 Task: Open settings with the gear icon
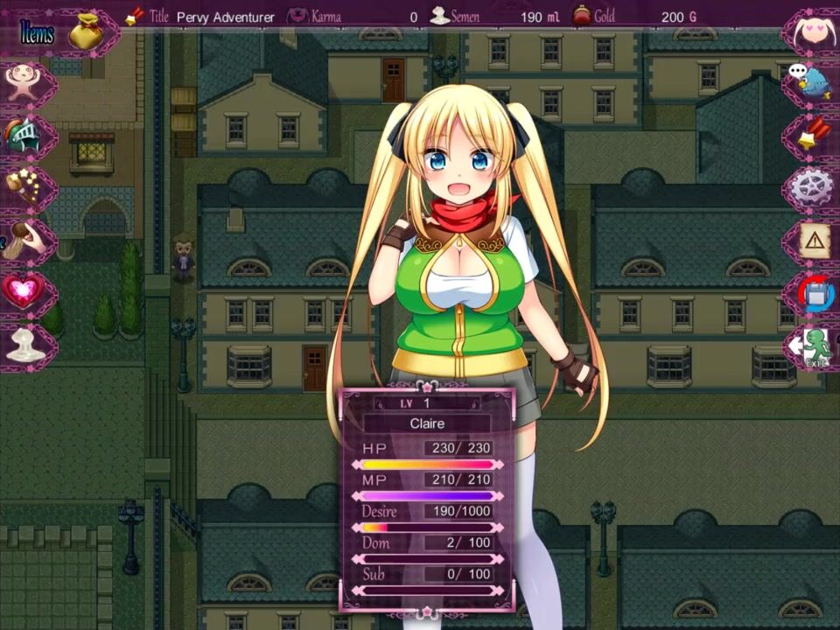pyautogui.click(x=814, y=186)
